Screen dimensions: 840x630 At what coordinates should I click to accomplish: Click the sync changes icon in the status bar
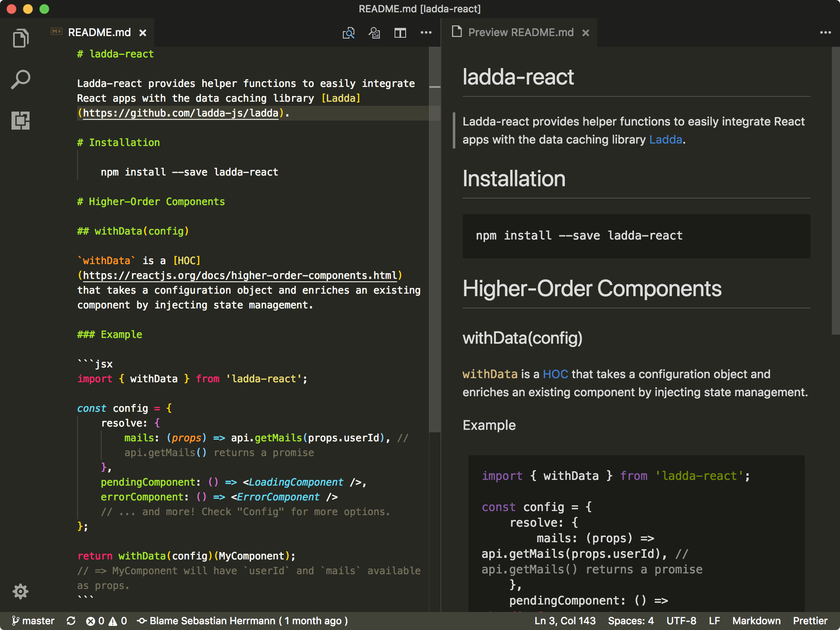pyautogui.click(x=71, y=621)
